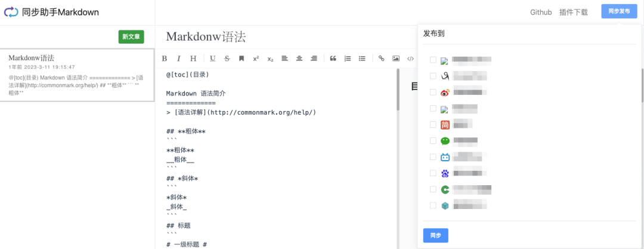Click the teal cube platform icon
This screenshot has height=249, width=644.
point(445,205)
